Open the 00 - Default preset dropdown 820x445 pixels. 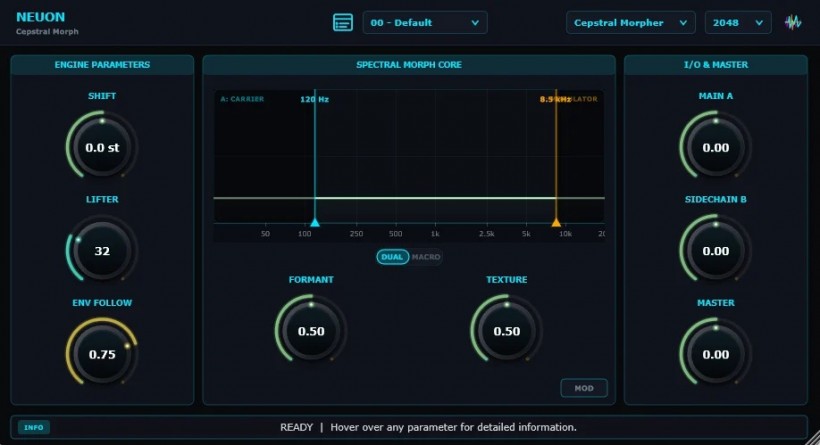(x=425, y=22)
